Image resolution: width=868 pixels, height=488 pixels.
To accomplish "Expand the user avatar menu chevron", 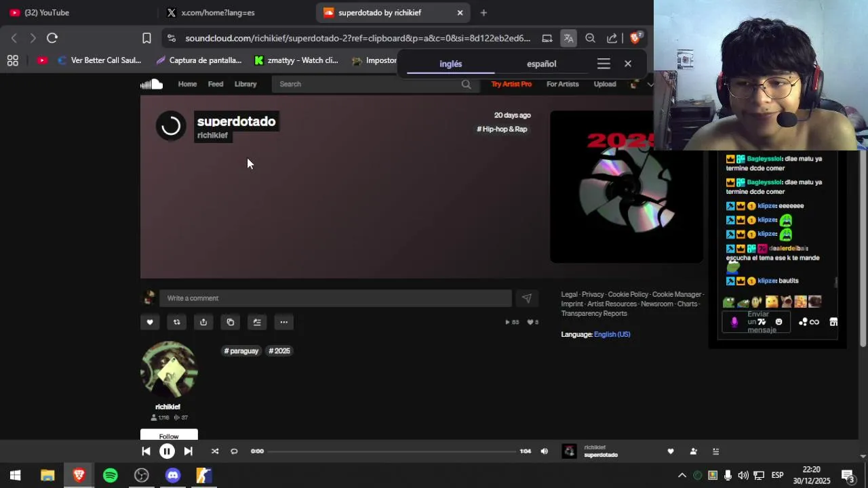I will coord(650,84).
